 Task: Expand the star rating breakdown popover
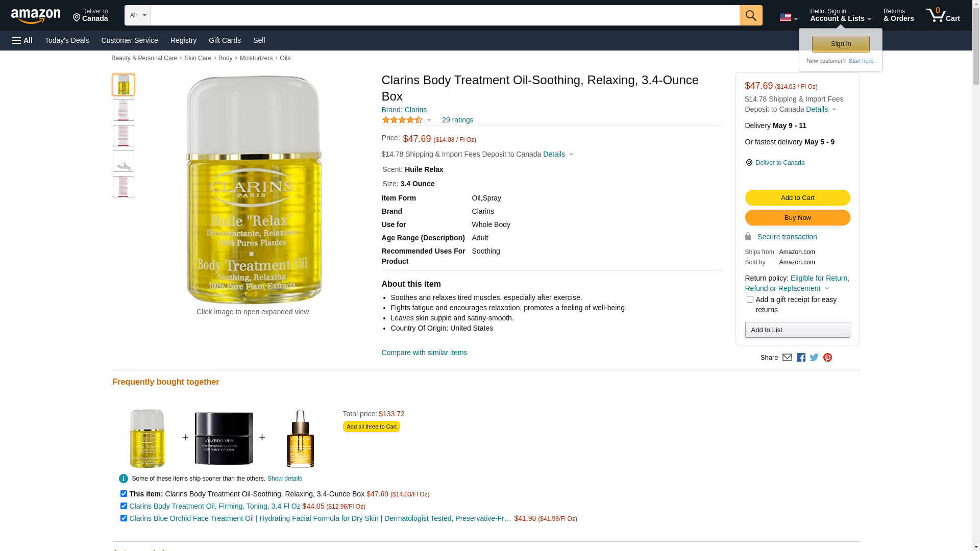(406, 120)
